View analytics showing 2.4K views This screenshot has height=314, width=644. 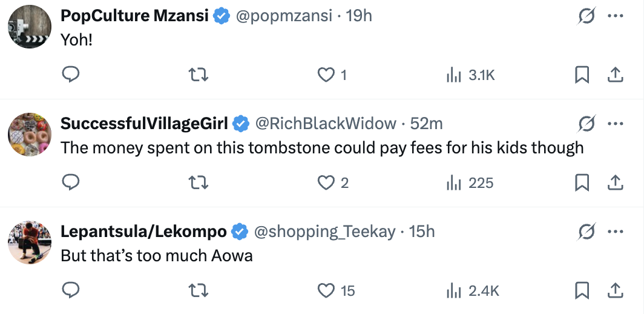[472, 291]
